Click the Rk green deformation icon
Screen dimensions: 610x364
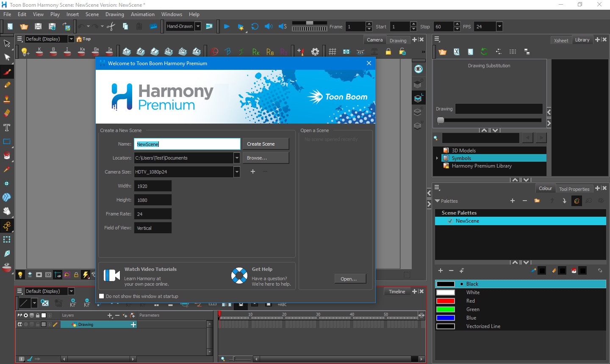point(255,52)
